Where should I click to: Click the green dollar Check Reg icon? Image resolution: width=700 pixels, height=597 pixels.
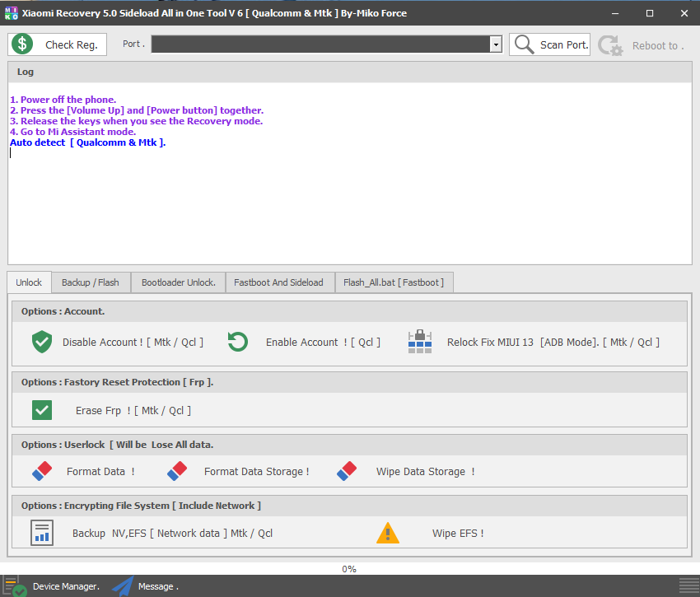22,44
